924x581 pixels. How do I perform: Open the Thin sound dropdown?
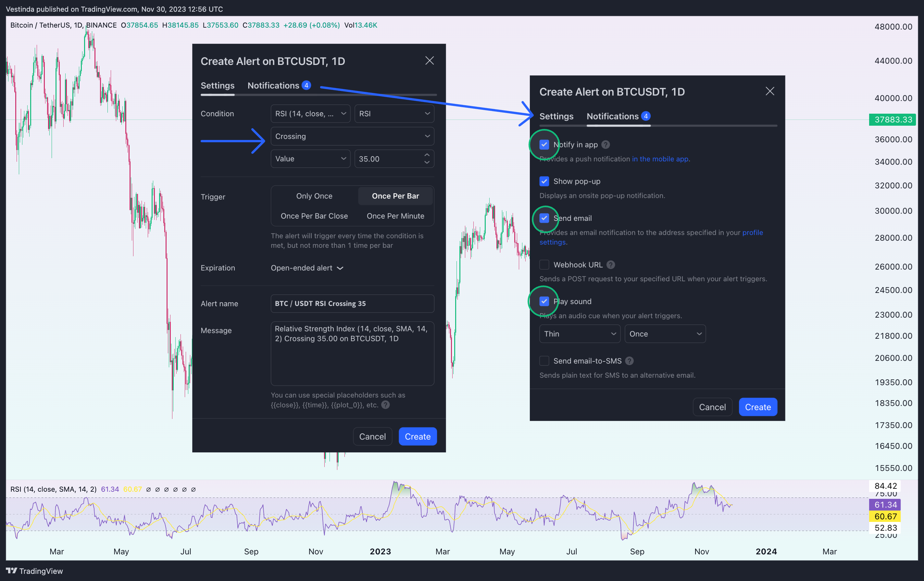[580, 334]
